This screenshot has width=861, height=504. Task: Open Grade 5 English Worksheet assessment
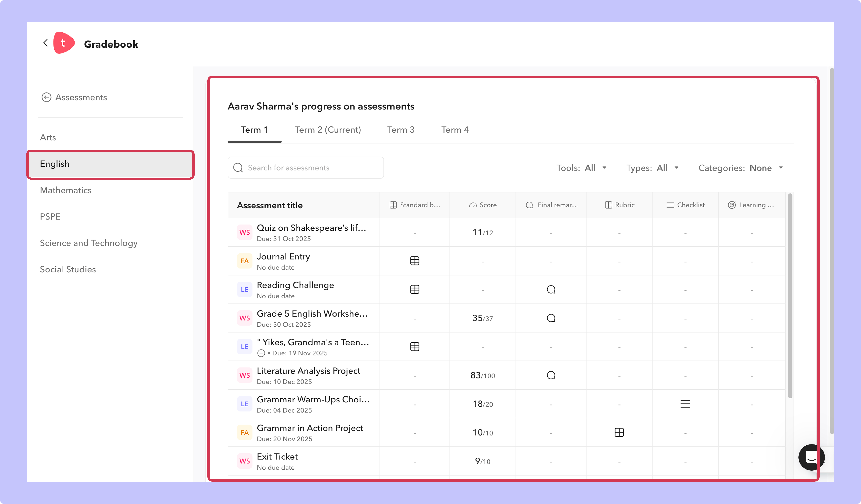point(312,314)
